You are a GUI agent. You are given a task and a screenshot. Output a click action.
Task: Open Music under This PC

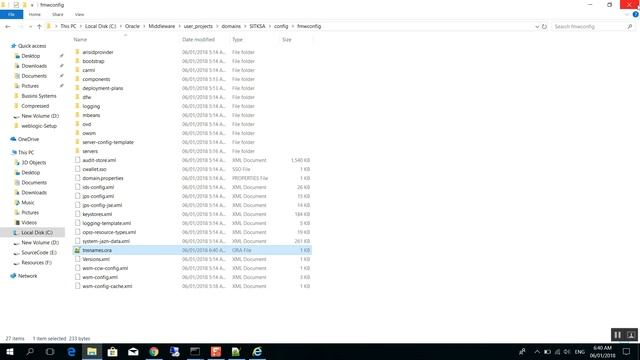[x=28, y=202]
